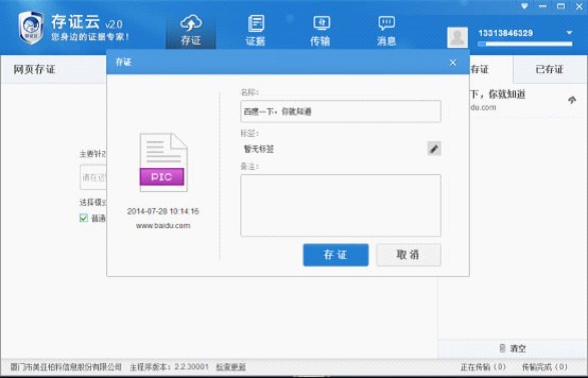Click the 存证云 shield logo
Viewport: 588px width, 378px height.
[x=31, y=28]
